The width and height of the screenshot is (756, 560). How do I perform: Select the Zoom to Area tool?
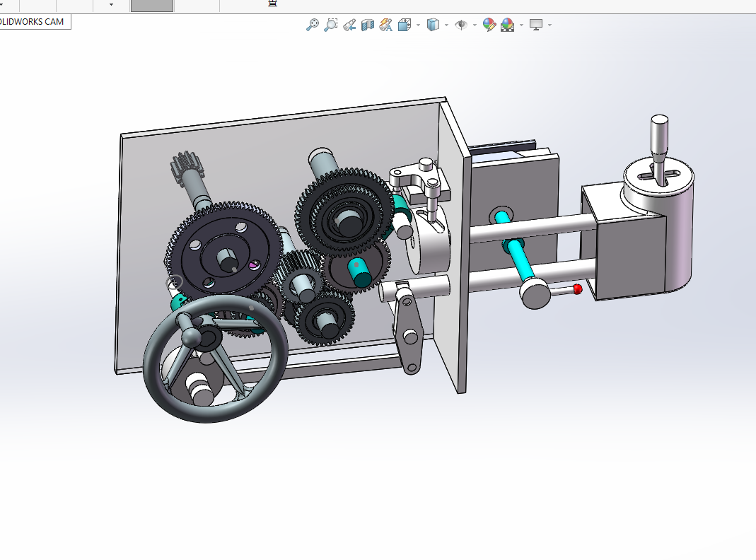pos(331,25)
